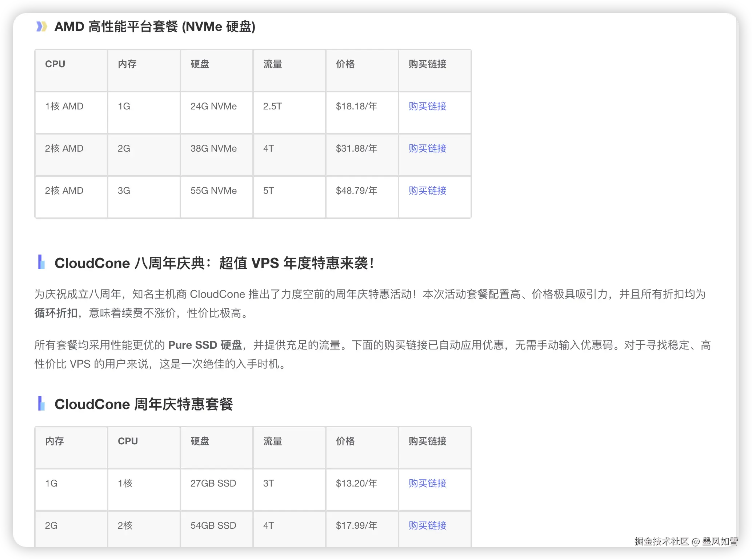Image resolution: width=752 pixels, height=560 pixels.
Task: Open purchase link for $31.88/年 AMD plan
Action: [x=427, y=148]
